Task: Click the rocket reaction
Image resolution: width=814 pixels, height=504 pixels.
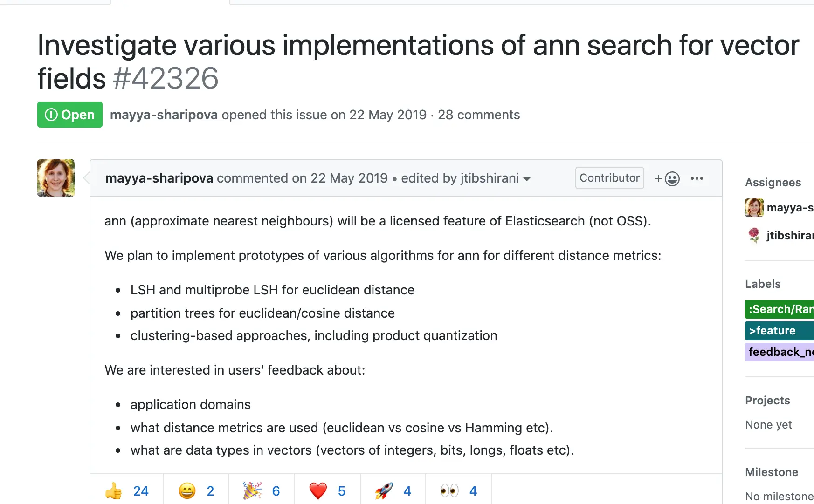Action: [x=393, y=490]
